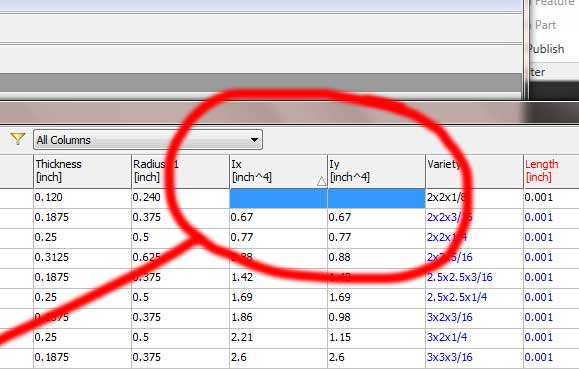Image resolution: width=579 pixels, height=369 pixels.
Task: Click the Radius 0.5 cell in the Ix 0.77 row
Action: point(180,238)
